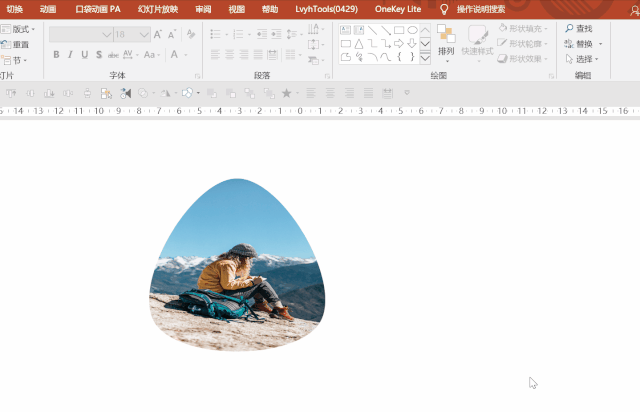Screen dimensions: 640x412
Task: Toggle Bold formatting
Action: (x=56, y=55)
